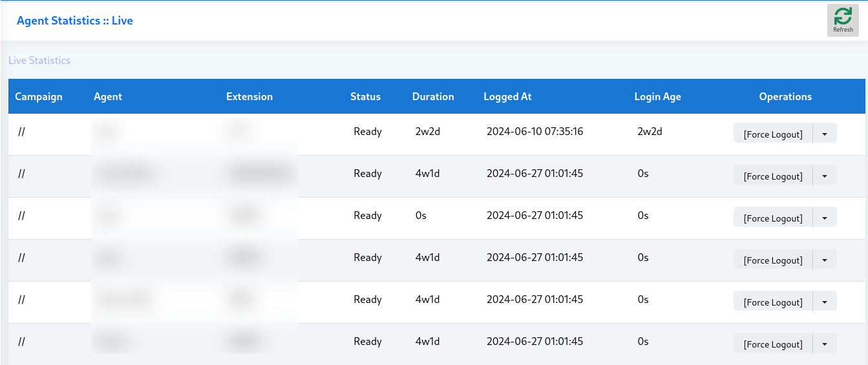The width and height of the screenshot is (868, 365).
Task: Click the Logged At column header
Action: tap(507, 96)
